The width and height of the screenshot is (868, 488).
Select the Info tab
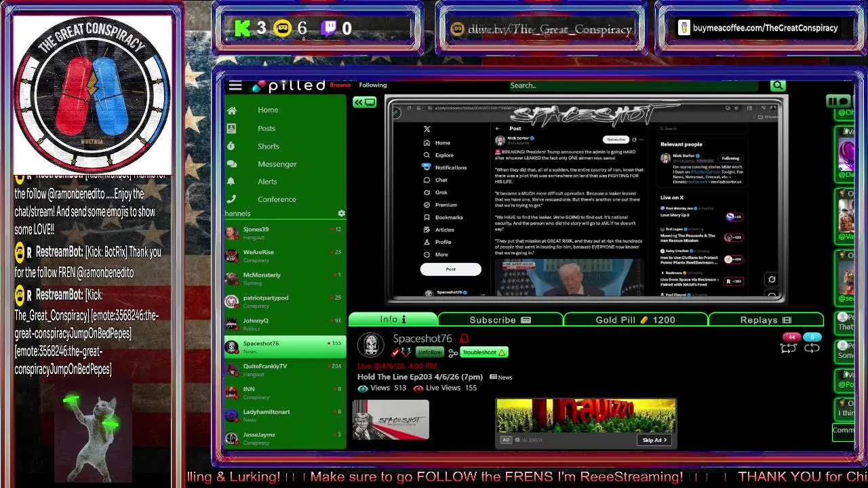point(393,320)
